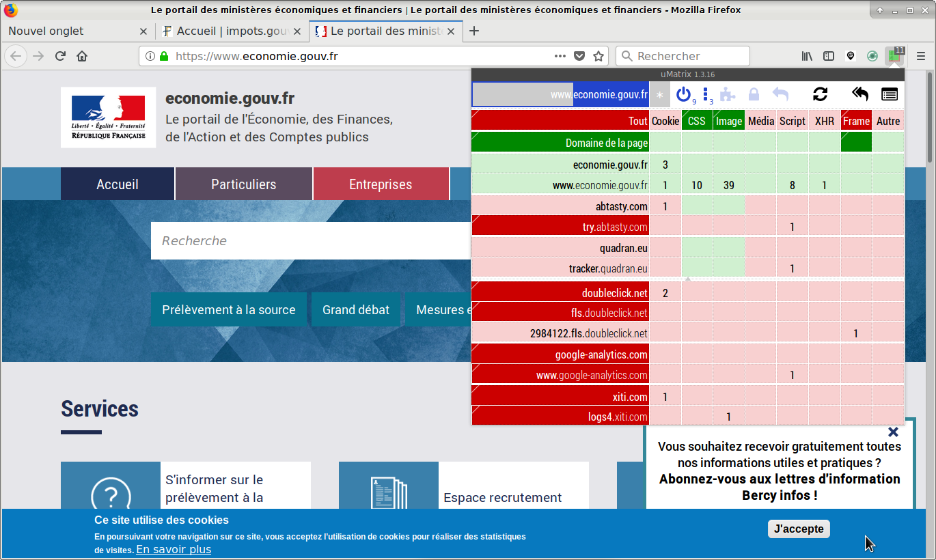Click the site information icon in address bar
This screenshot has height=560, width=936.
(x=150, y=56)
